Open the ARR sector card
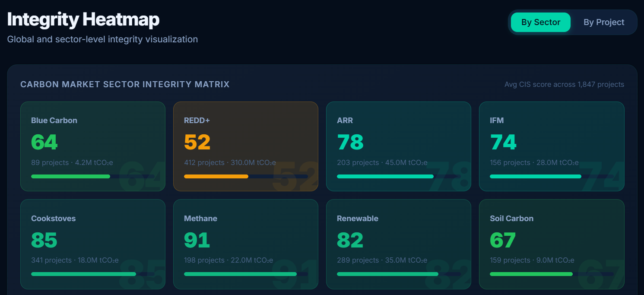This screenshot has height=295, width=644. [399, 146]
